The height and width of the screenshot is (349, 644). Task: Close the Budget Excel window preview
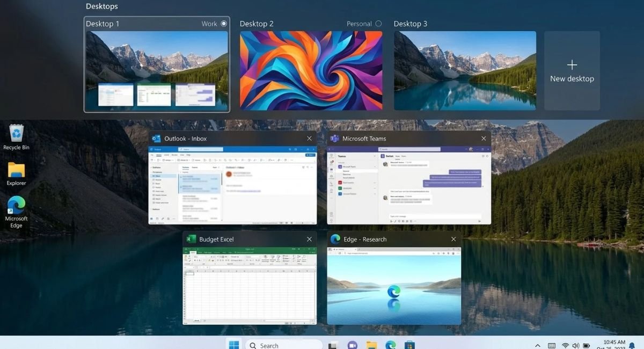(309, 239)
